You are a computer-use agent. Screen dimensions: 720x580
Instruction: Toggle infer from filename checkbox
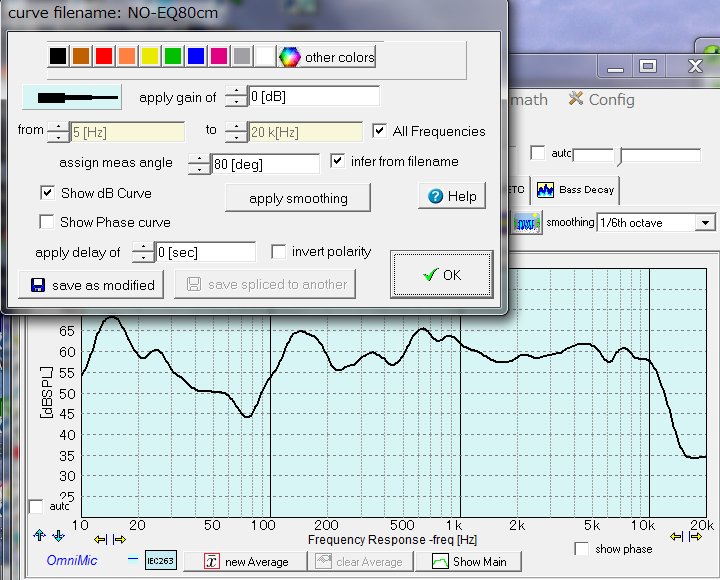[x=336, y=161]
